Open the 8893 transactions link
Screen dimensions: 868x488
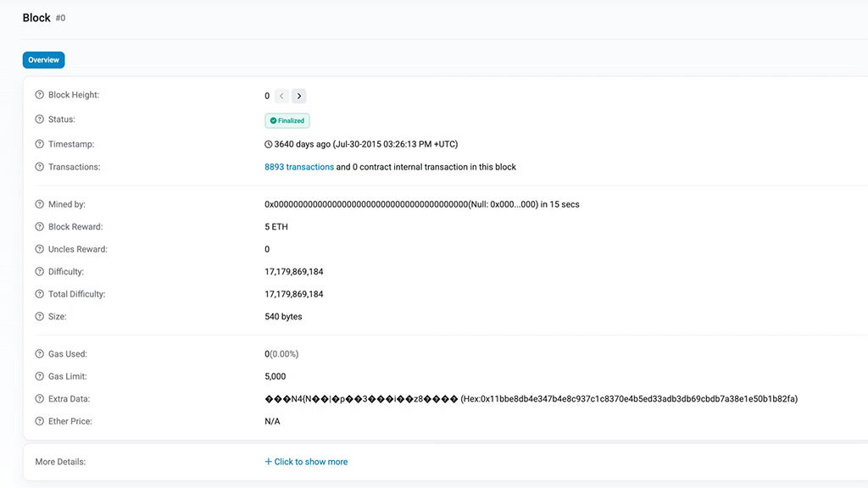tap(299, 168)
